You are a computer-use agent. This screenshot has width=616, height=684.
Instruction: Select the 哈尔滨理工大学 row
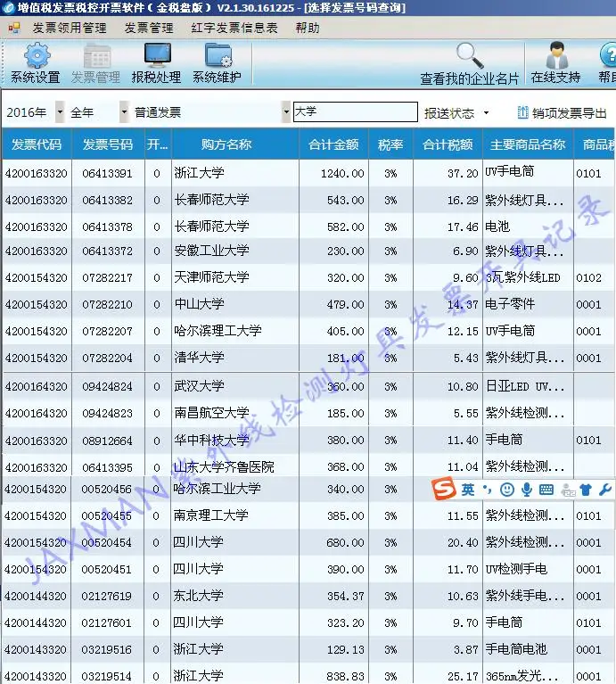click(x=308, y=331)
